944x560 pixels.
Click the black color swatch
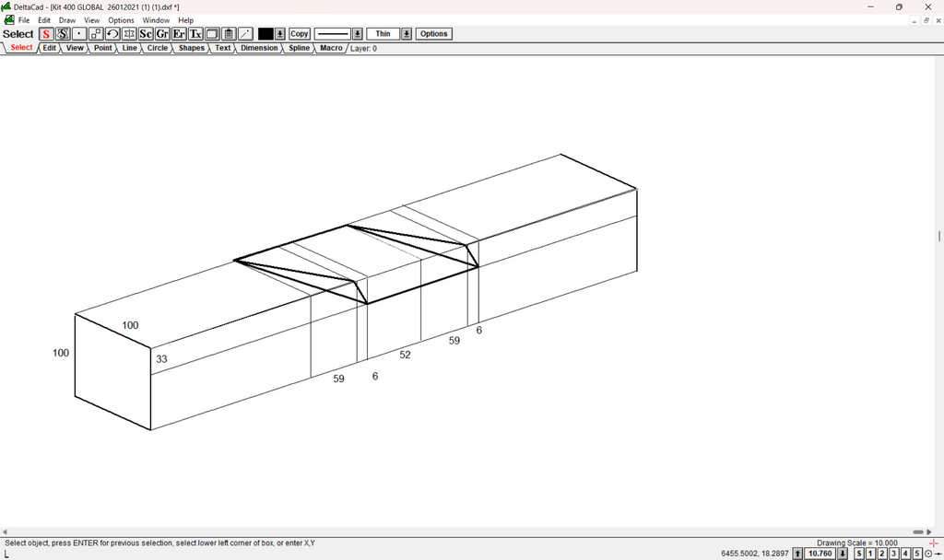tap(265, 34)
